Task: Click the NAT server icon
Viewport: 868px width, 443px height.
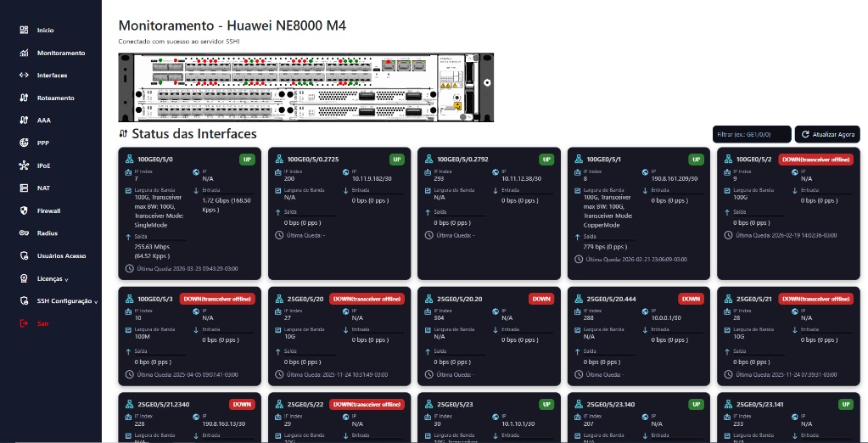Action: [24, 188]
